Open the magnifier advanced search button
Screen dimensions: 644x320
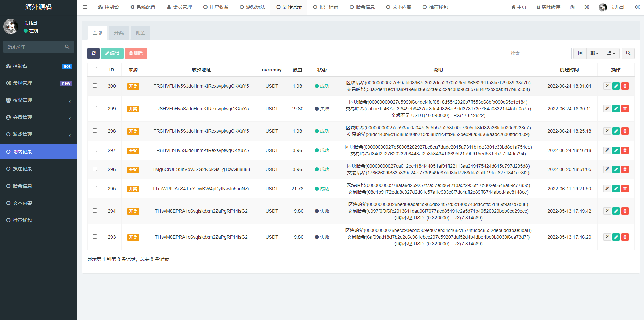click(628, 53)
